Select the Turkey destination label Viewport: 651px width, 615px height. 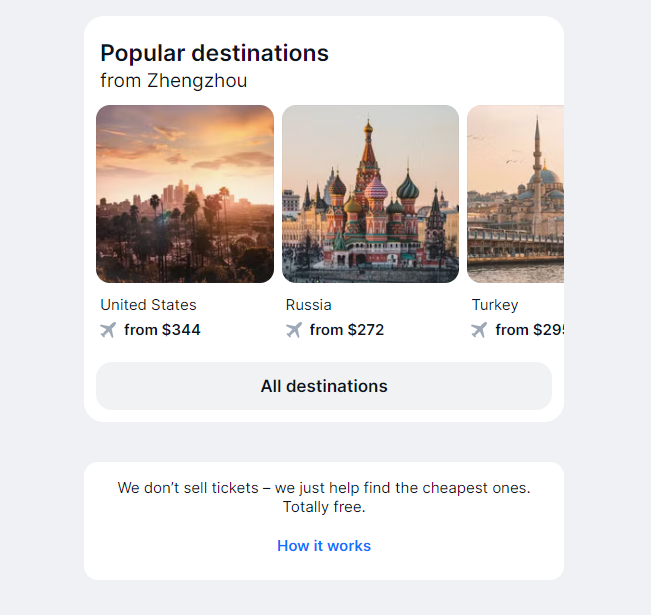click(495, 305)
